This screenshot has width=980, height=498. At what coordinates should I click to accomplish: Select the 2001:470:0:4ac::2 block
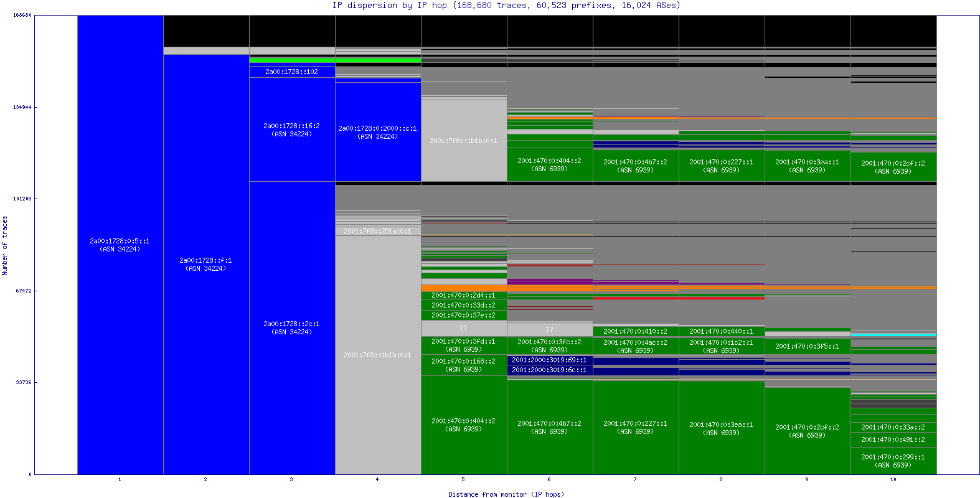tap(636, 346)
